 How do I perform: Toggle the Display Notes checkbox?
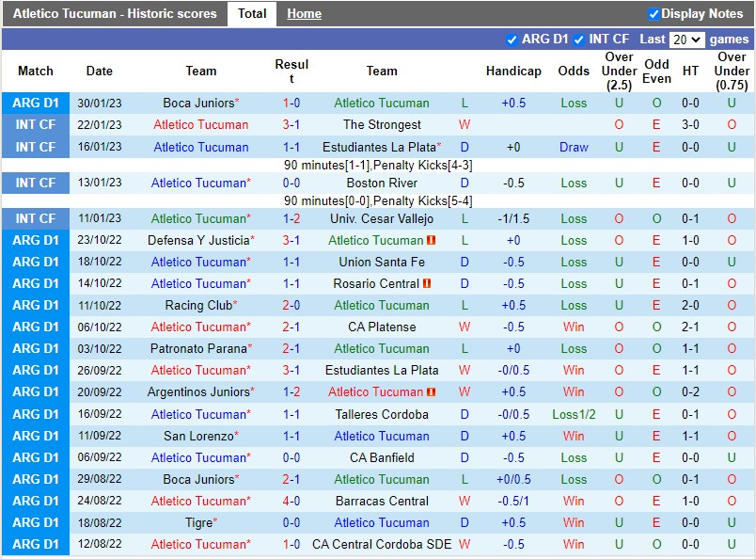[654, 14]
